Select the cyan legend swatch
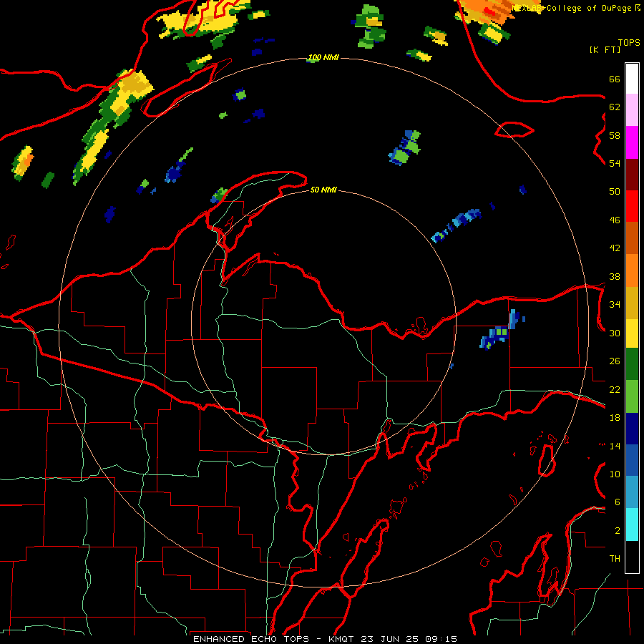Screen dimensions: 644x644 click(632, 525)
